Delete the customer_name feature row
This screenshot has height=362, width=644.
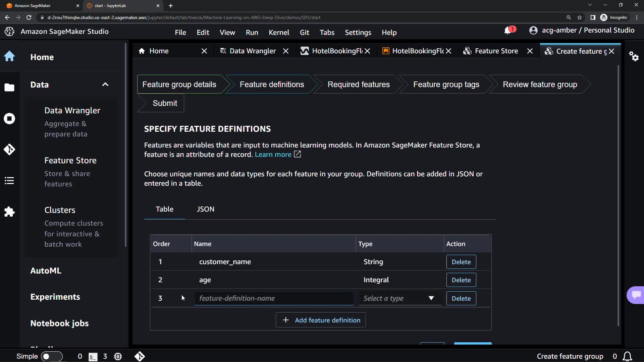pyautogui.click(x=461, y=262)
